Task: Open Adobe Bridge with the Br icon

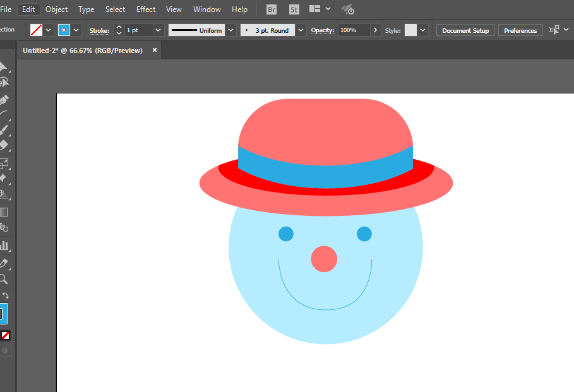Action: 272,9
